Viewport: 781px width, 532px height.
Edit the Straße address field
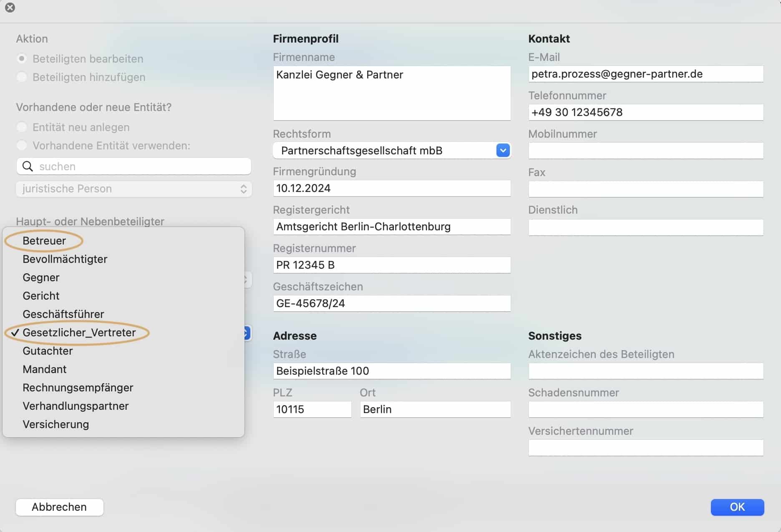[x=392, y=371]
